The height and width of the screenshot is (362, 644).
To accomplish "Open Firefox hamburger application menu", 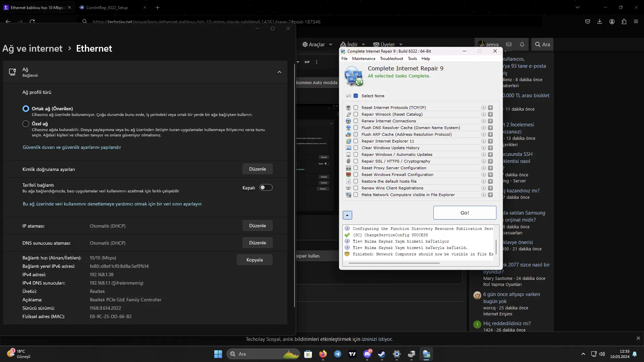I will point(636,21).
